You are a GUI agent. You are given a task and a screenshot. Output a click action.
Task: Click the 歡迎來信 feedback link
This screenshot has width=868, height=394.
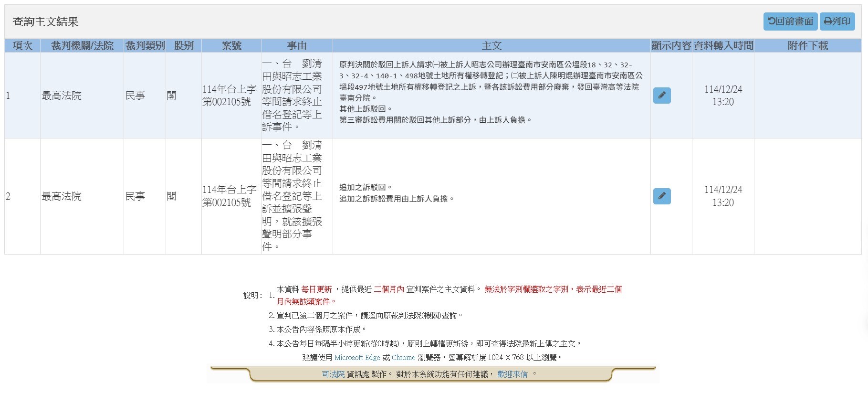point(512,374)
